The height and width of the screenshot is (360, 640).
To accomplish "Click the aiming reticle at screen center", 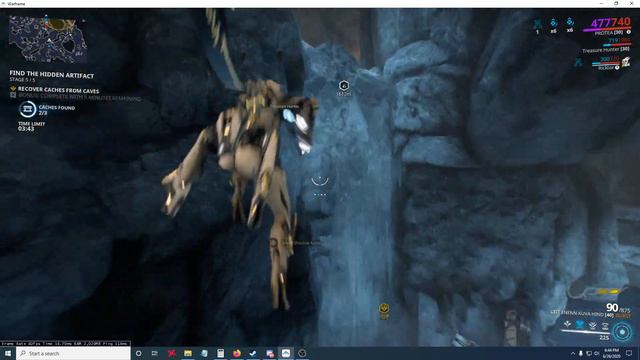I will click(x=320, y=180).
